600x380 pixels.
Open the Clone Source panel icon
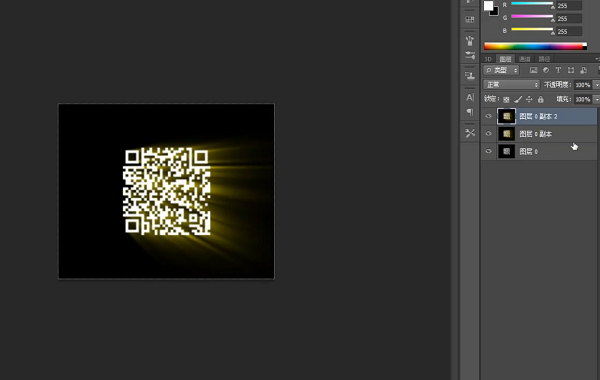pos(470,76)
